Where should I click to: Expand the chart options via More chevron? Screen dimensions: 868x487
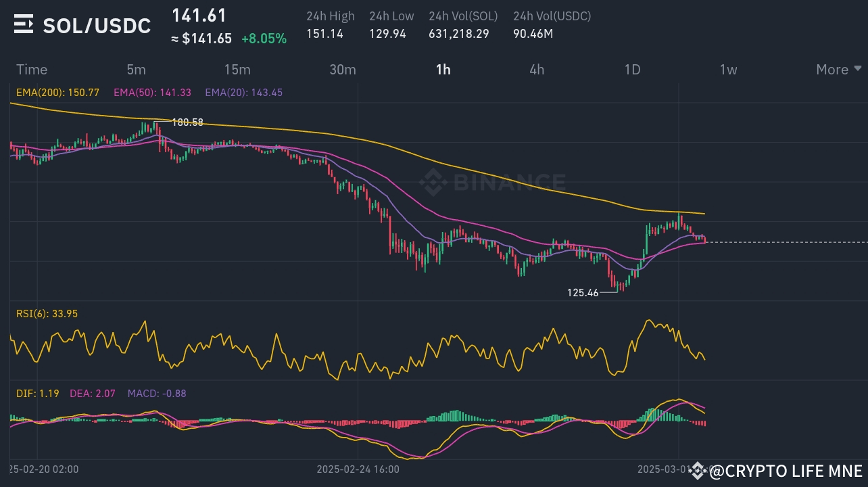click(857, 69)
